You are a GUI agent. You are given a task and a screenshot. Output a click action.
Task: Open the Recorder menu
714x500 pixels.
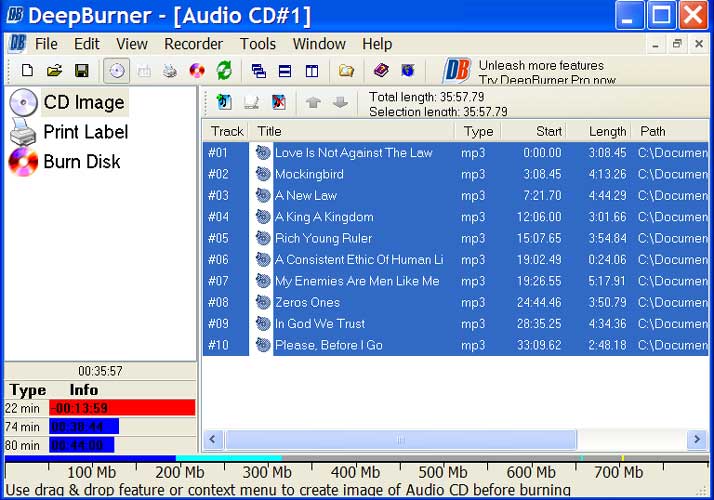[x=193, y=44]
